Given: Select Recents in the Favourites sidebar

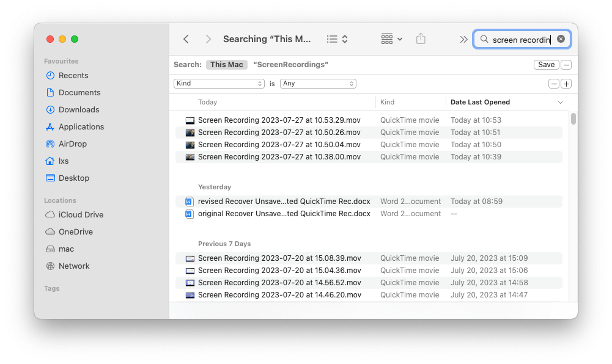Looking at the screenshot, I should (73, 75).
